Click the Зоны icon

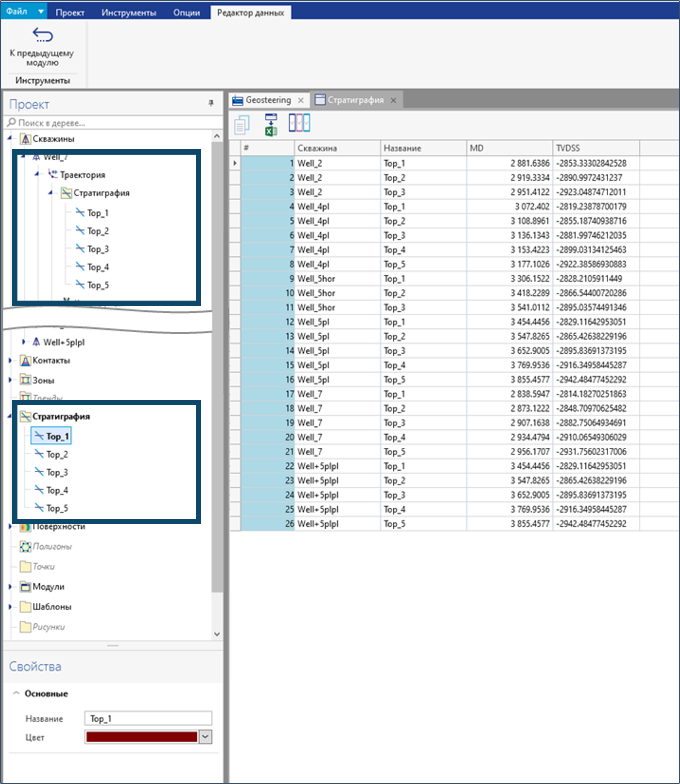coord(25,380)
